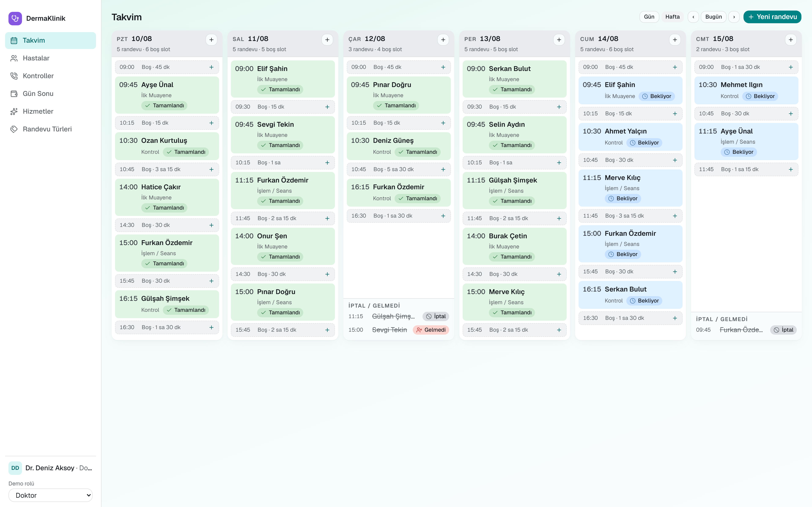Go to next week arrow

[734, 17]
